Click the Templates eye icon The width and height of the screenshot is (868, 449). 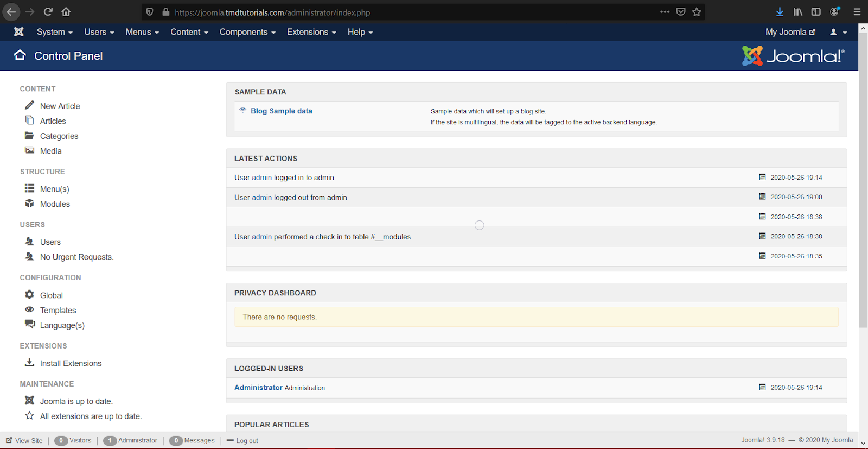click(29, 309)
